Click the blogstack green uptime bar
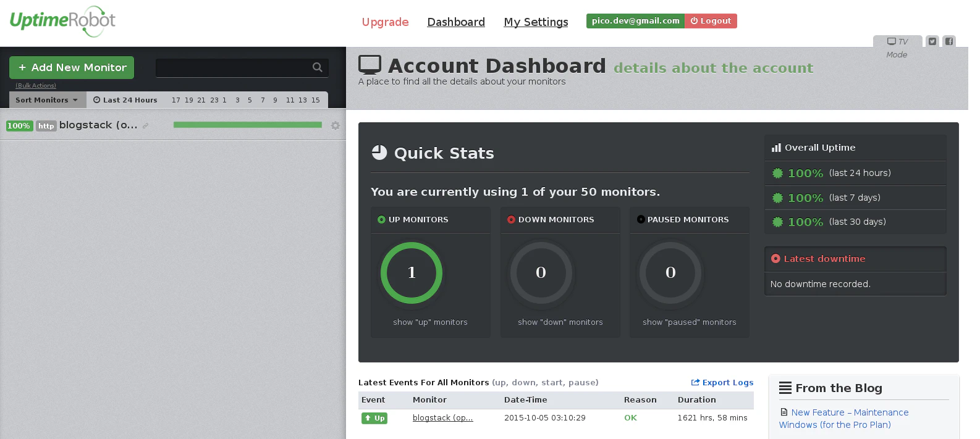The height and width of the screenshot is (439, 980). point(247,125)
